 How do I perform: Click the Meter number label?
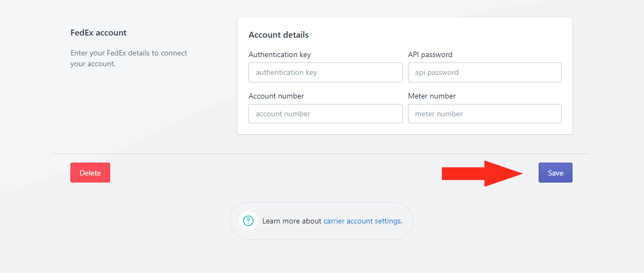click(x=432, y=96)
